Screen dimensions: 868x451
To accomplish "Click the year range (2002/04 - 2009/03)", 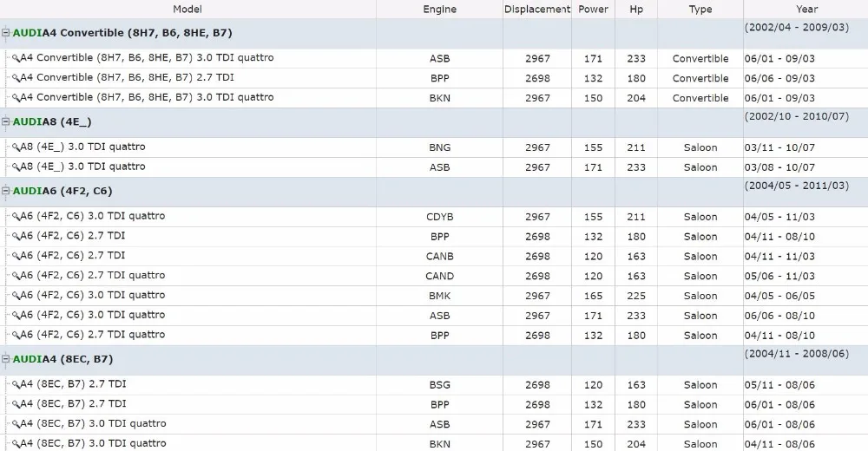I will pyautogui.click(x=797, y=27).
